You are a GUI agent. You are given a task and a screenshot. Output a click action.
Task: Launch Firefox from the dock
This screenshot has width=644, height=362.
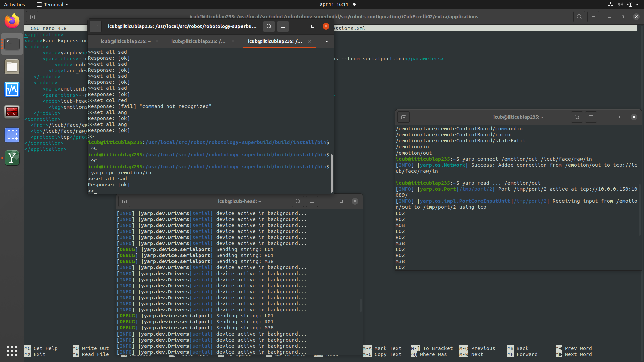pos(12,21)
